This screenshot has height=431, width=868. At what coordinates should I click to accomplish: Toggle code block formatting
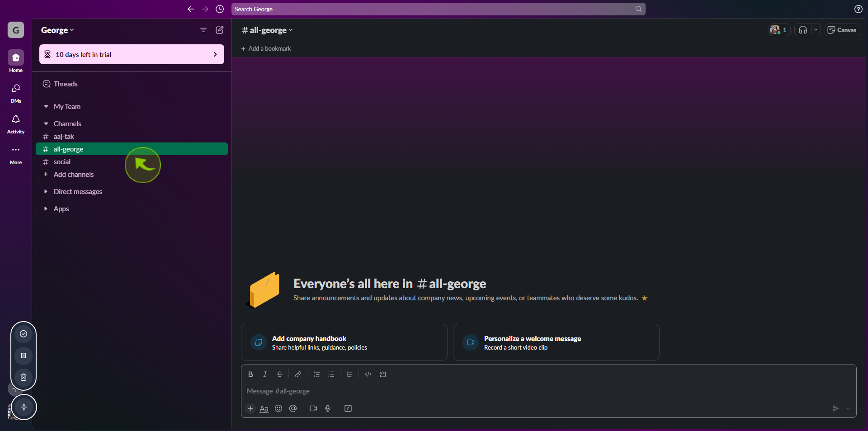382,374
